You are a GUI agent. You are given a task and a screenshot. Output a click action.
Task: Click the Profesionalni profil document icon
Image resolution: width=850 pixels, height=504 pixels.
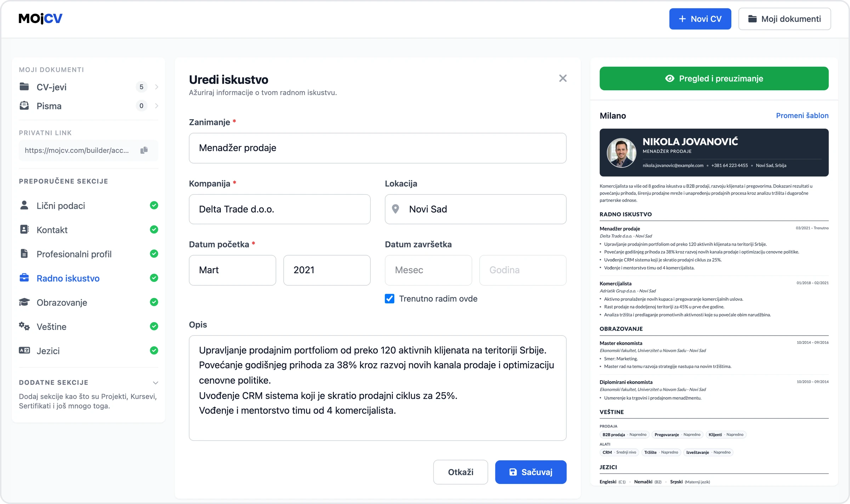(24, 253)
